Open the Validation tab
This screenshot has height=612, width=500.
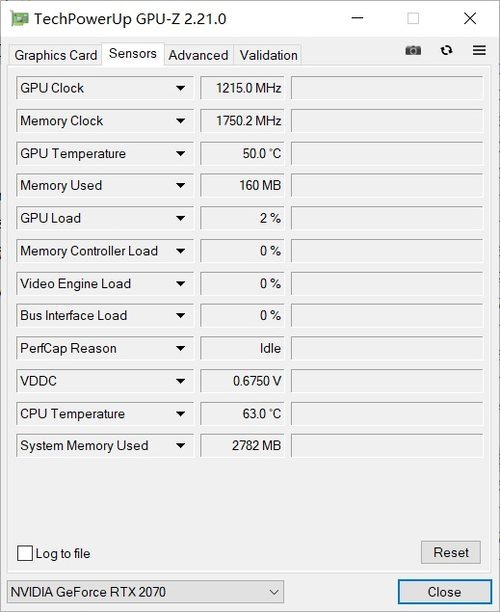[x=269, y=55]
